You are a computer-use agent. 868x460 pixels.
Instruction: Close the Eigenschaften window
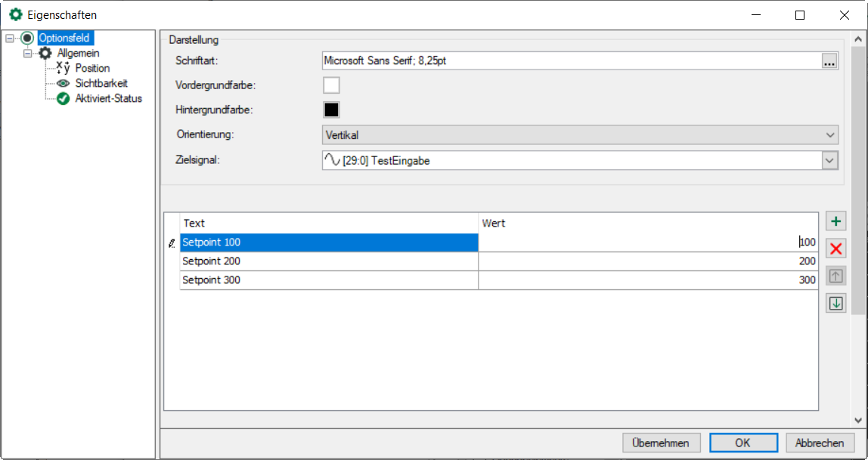(x=845, y=15)
